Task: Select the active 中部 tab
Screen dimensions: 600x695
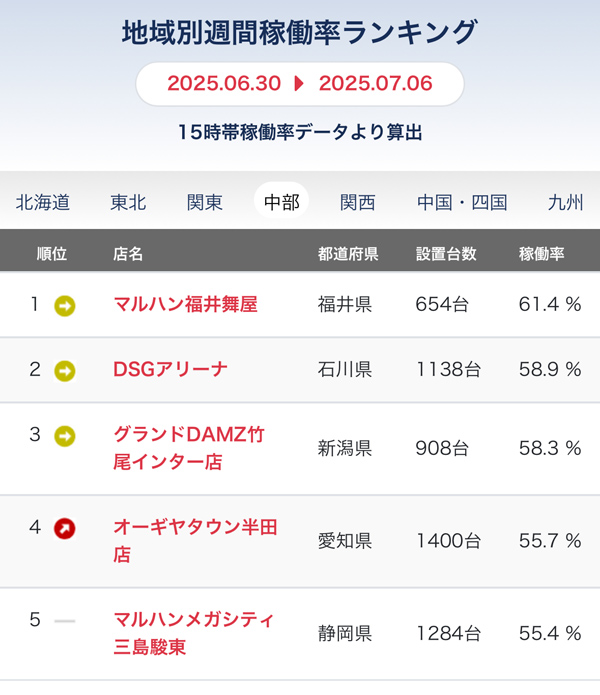Action: click(281, 201)
